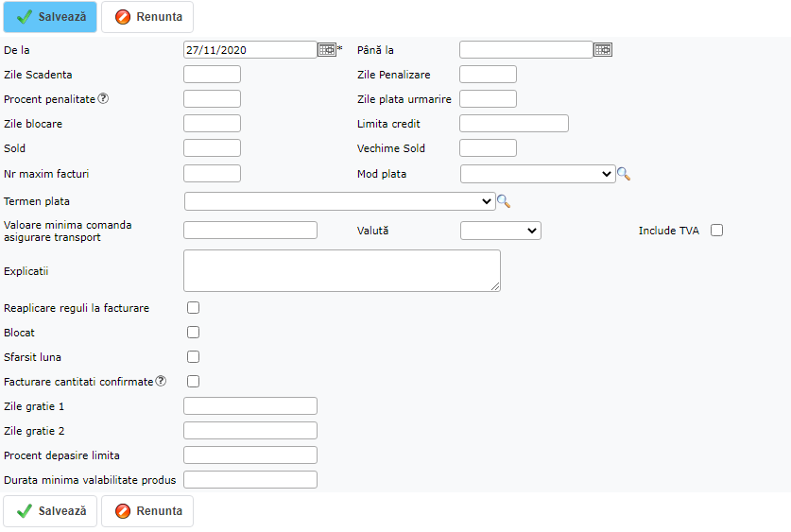
Task: Click the magnifier icon beside Mod plata
Action: click(x=624, y=174)
